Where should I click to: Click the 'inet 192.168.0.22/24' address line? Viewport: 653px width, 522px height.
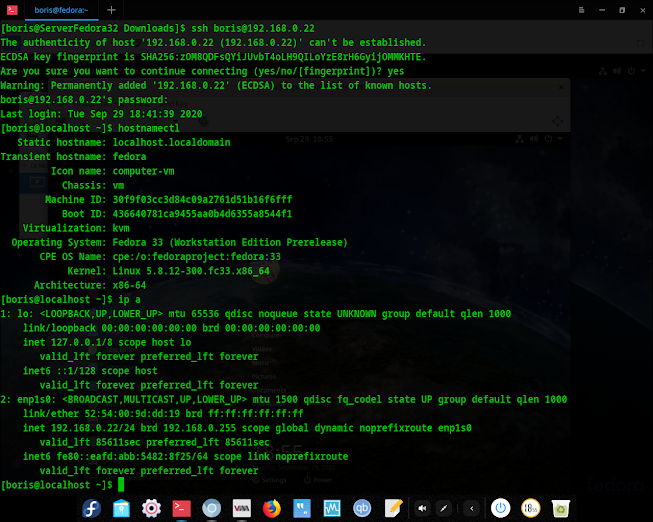coord(247,428)
